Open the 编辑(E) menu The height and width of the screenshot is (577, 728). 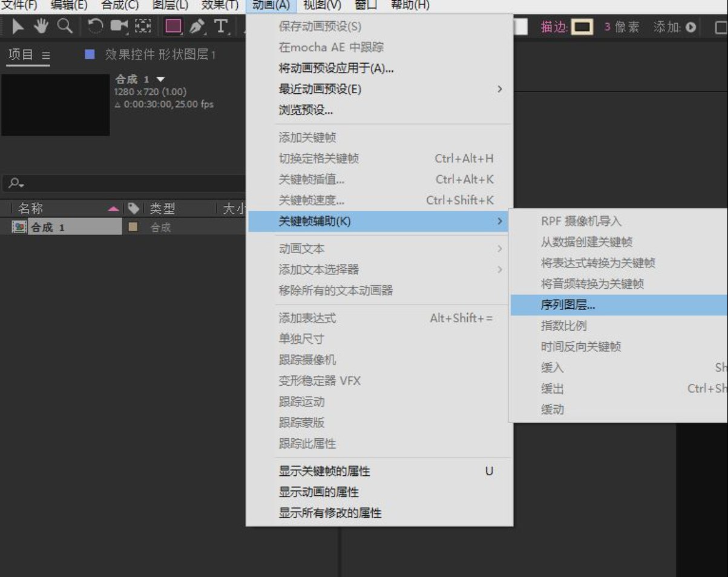click(69, 5)
